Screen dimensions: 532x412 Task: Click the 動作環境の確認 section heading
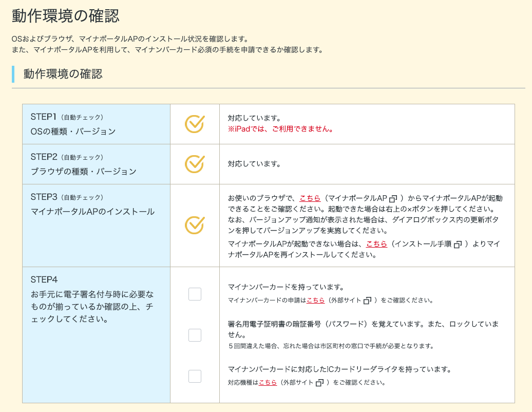pos(63,74)
